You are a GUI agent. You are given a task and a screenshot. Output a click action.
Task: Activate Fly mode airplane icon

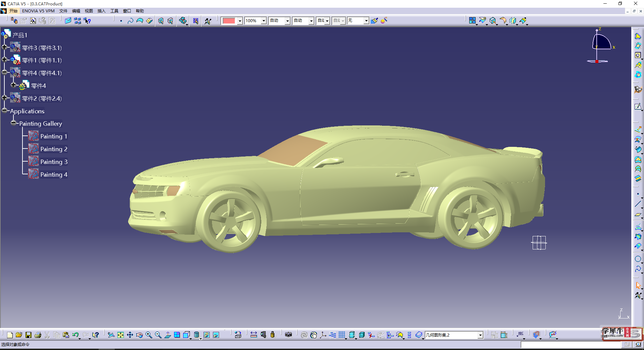111,335
